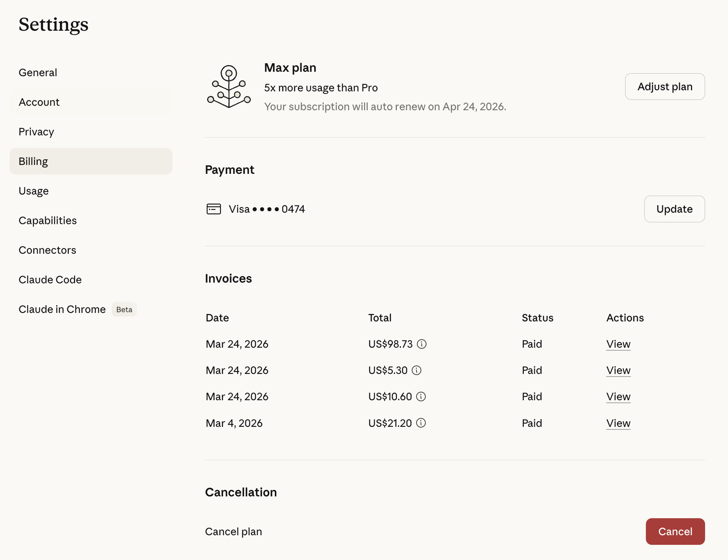The height and width of the screenshot is (560, 728).
Task: Click info icon next to US$98.73
Action: [x=422, y=344]
